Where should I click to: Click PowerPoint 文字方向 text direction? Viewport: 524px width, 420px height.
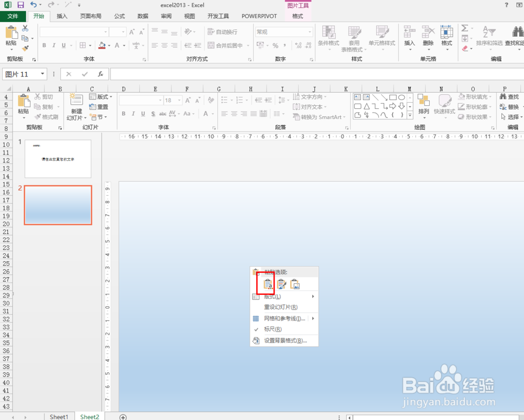click(310, 97)
